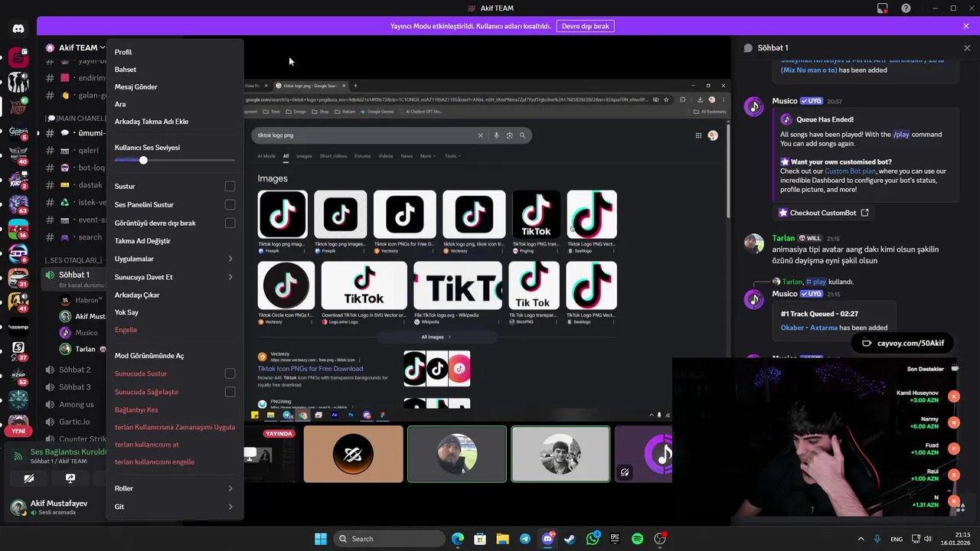Click the Windows Start button
This screenshot has height=551, width=980.
[x=321, y=539]
